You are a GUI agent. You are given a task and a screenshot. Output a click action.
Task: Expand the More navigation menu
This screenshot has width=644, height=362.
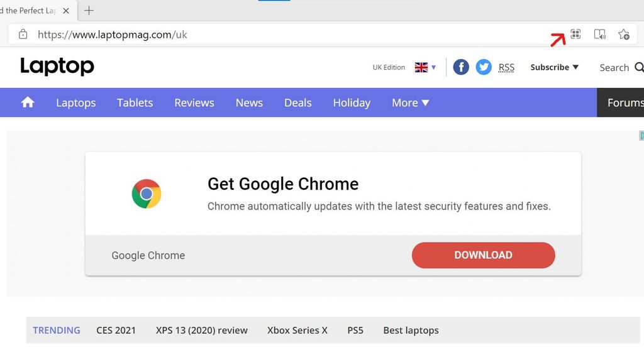[x=410, y=102]
